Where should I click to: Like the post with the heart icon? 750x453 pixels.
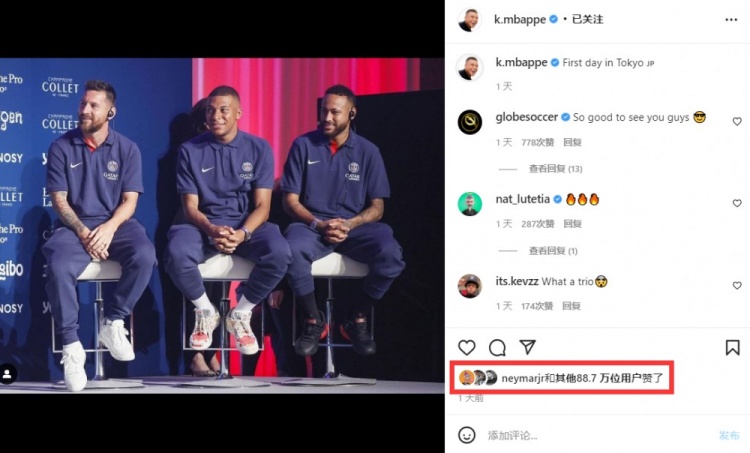(466, 347)
